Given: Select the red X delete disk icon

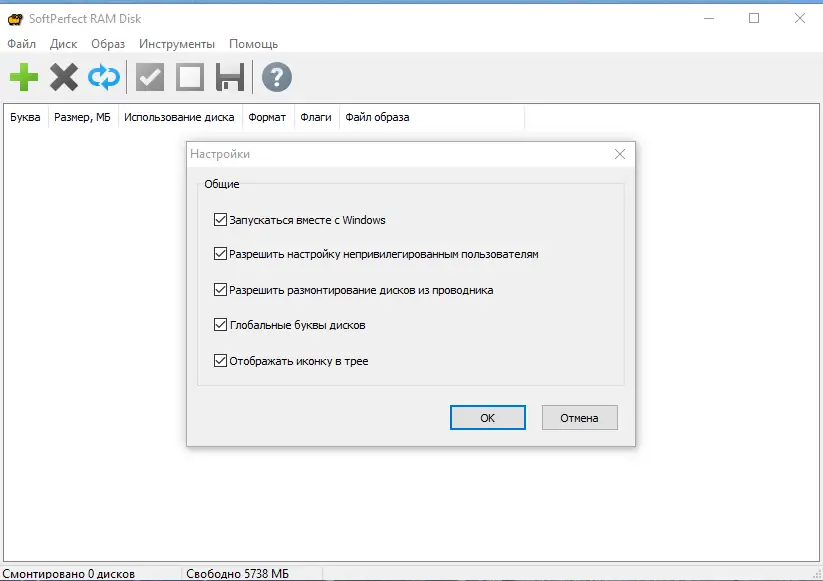Looking at the screenshot, I should pyautogui.click(x=62, y=77).
